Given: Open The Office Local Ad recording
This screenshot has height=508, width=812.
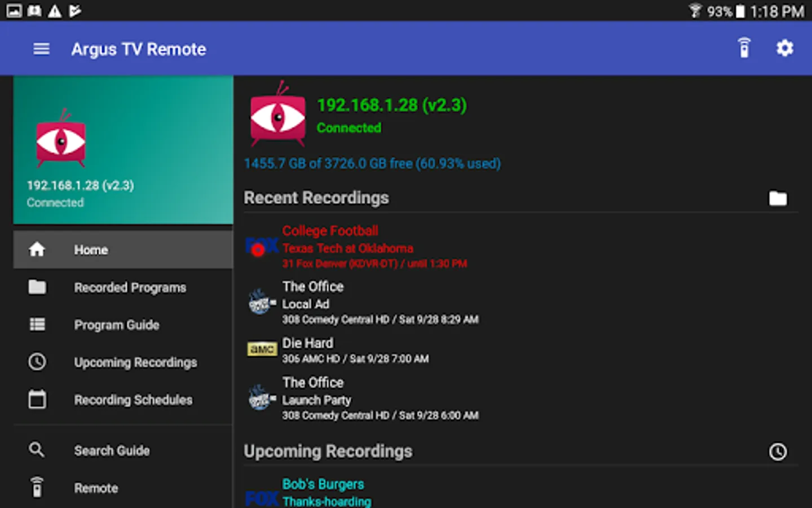Looking at the screenshot, I should tap(380, 303).
